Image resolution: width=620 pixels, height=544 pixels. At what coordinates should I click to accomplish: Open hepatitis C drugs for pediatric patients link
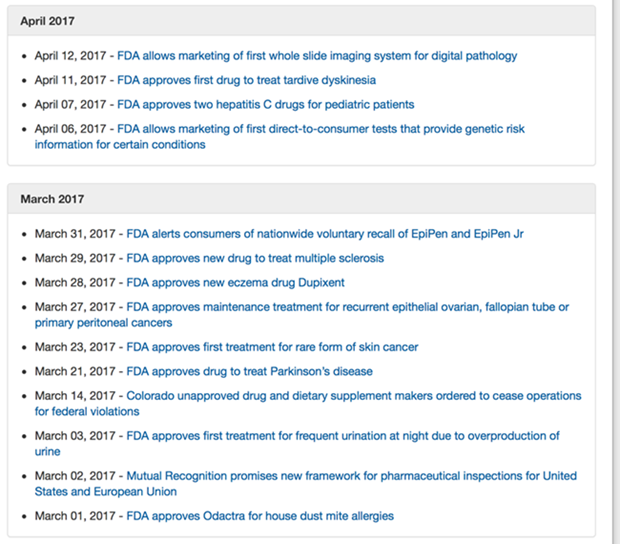click(265, 104)
